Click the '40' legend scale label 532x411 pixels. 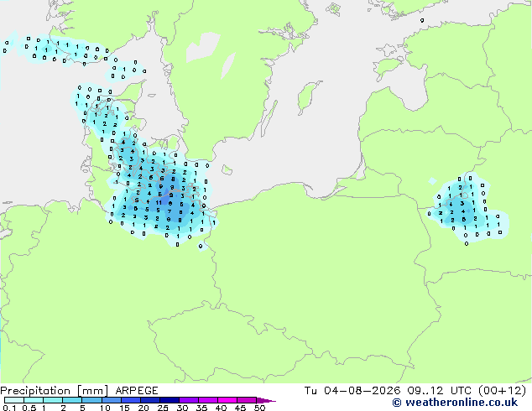pyautogui.click(x=221, y=408)
